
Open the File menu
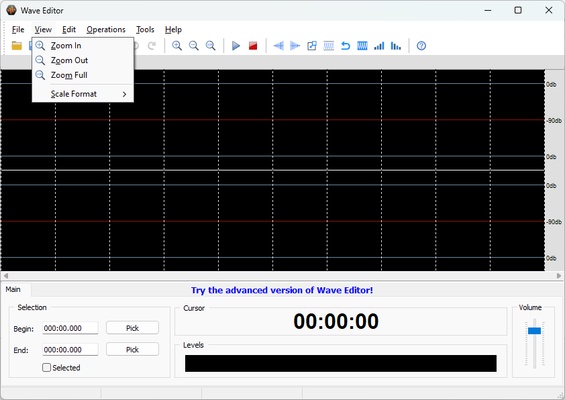pyautogui.click(x=18, y=30)
